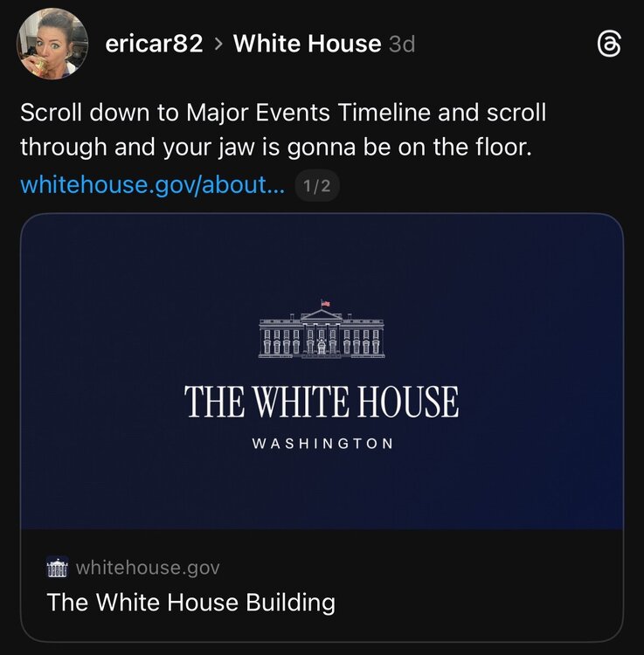
Task: Click the whitehouse.gov domain label
Action: [148, 568]
